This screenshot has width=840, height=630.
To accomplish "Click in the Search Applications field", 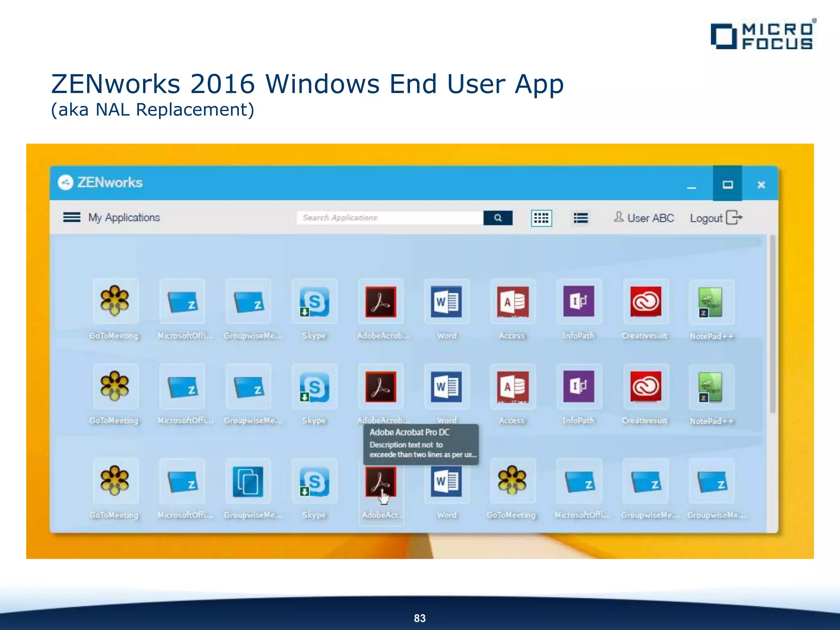I will [x=390, y=218].
